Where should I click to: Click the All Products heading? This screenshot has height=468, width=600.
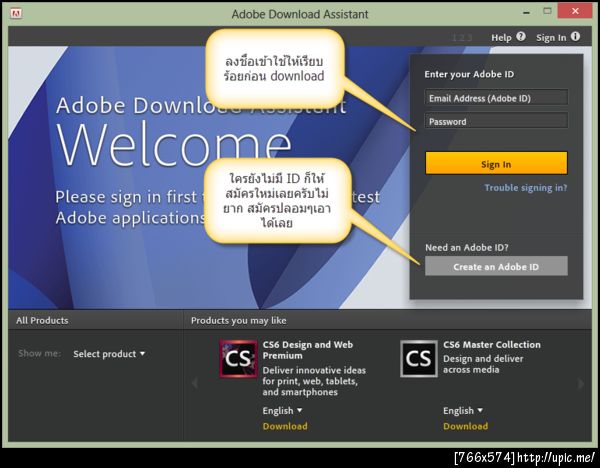click(42, 320)
